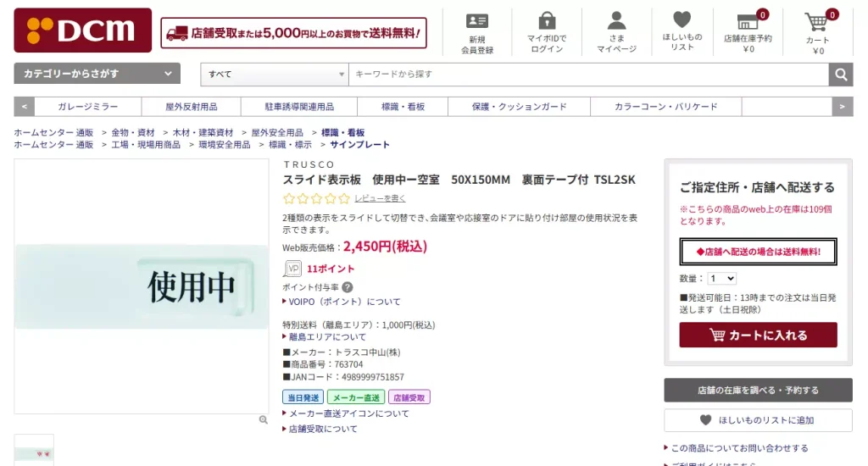Click サインプレート breadcrumb link

coord(359,144)
